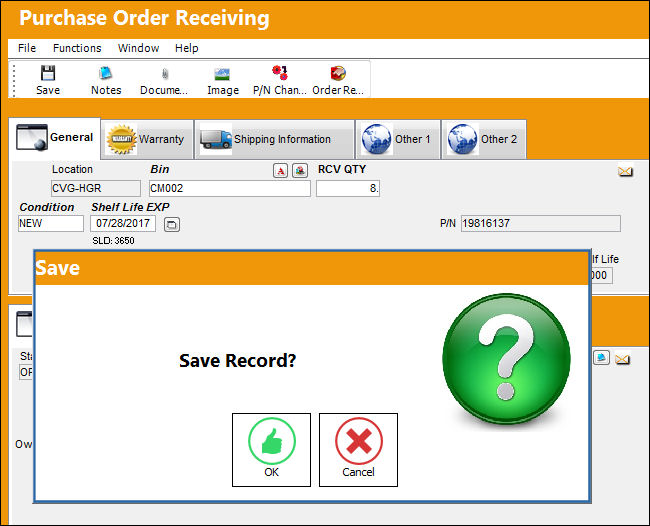This screenshot has height=526, width=650.
Task: Open the Help menu
Action: 187,48
